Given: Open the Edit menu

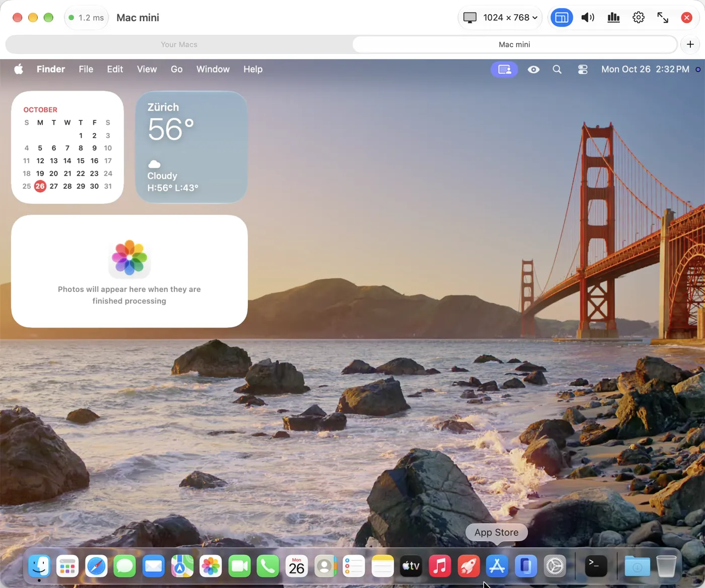Looking at the screenshot, I should pyautogui.click(x=115, y=69).
